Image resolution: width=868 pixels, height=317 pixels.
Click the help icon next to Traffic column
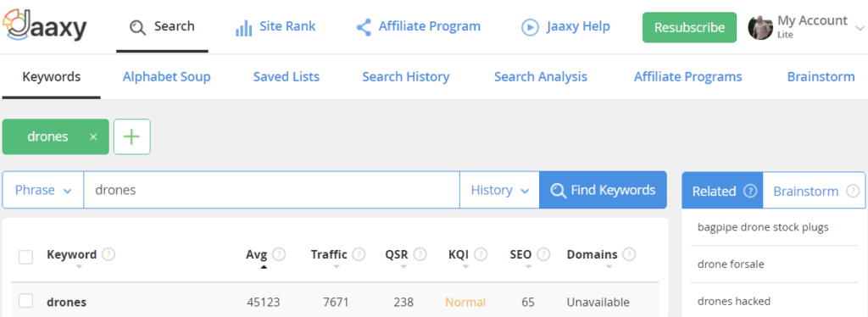pyautogui.click(x=359, y=254)
